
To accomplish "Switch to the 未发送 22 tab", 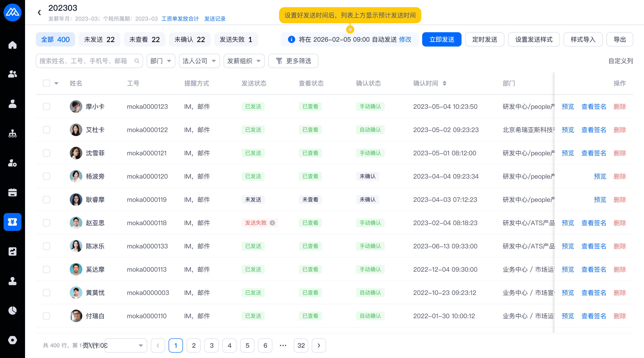I will (99, 40).
